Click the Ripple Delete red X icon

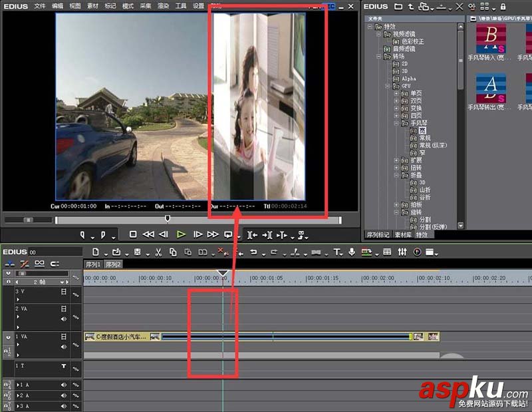point(223,252)
